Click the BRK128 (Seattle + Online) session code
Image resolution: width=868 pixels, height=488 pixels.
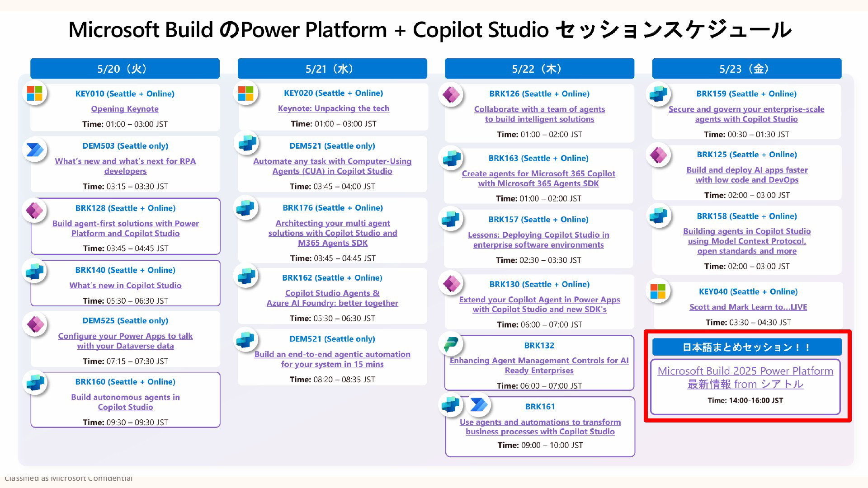(125, 208)
